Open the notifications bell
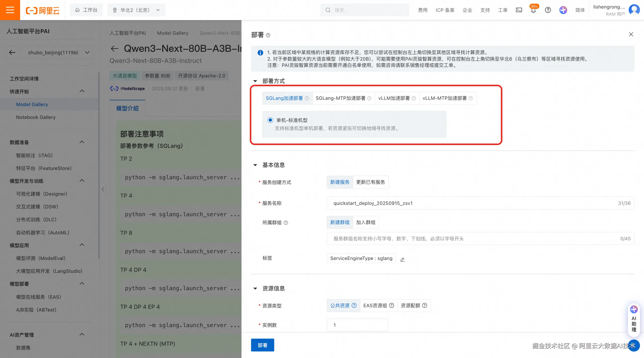The height and width of the screenshot is (358, 644). click(533, 10)
